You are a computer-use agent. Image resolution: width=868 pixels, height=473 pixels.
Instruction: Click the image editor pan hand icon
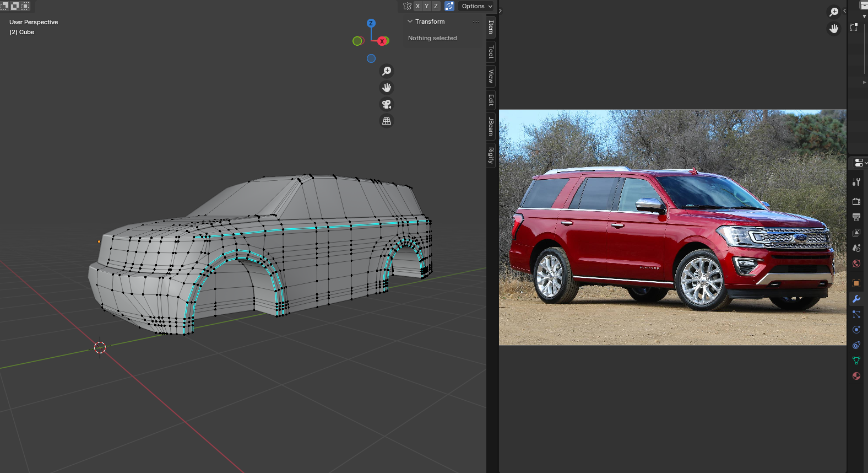(834, 29)
